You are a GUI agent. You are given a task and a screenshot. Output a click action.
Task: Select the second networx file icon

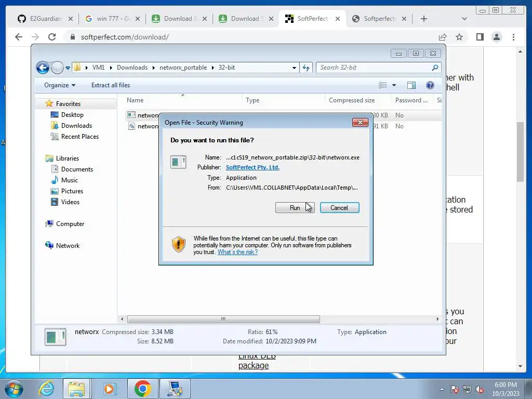tap(131, 126)
